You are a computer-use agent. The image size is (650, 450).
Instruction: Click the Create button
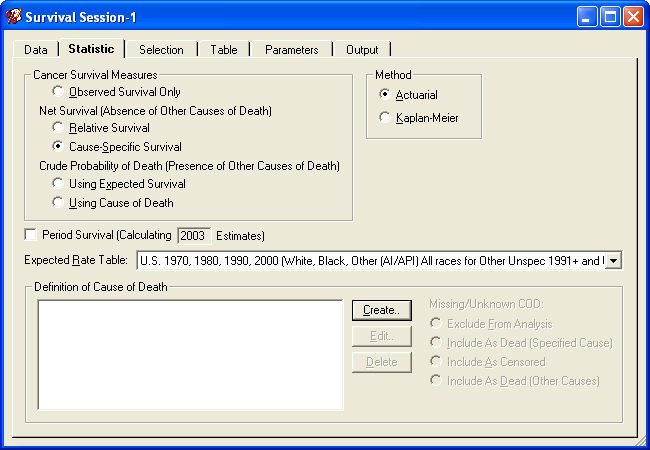[x=381, y=310]
